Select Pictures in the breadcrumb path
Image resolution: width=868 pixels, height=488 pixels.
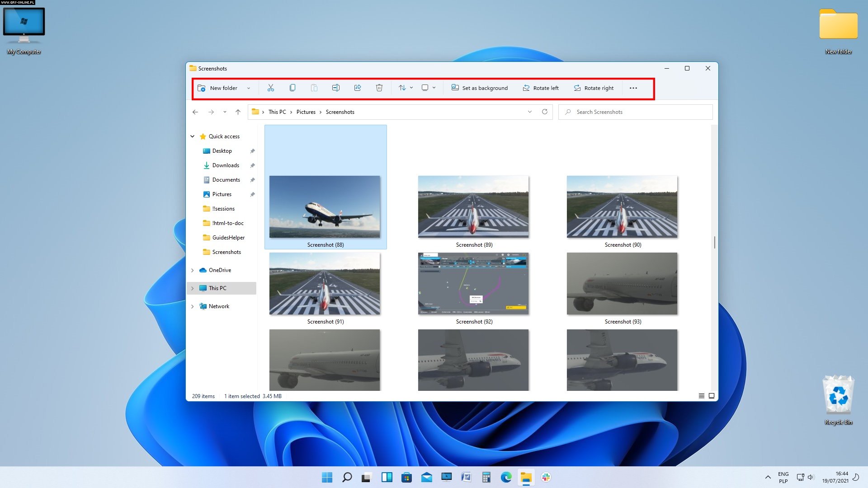pos(306,112)
